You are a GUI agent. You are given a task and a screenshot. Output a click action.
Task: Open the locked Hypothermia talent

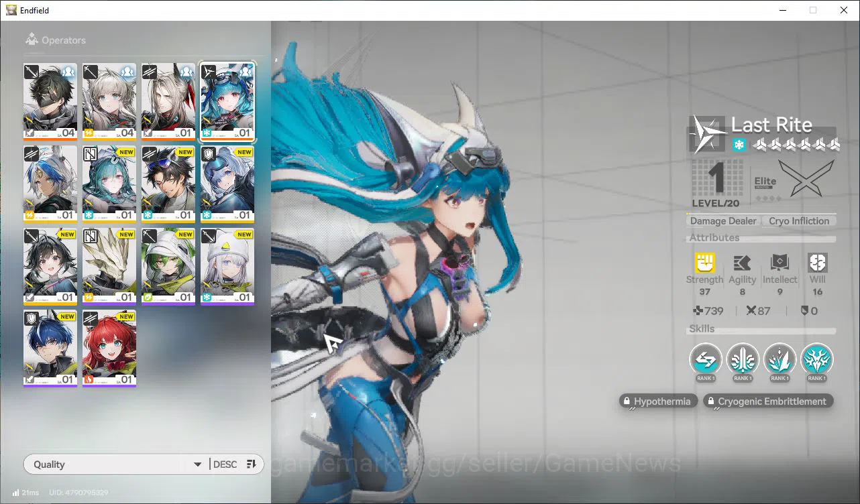coord(658,401)
